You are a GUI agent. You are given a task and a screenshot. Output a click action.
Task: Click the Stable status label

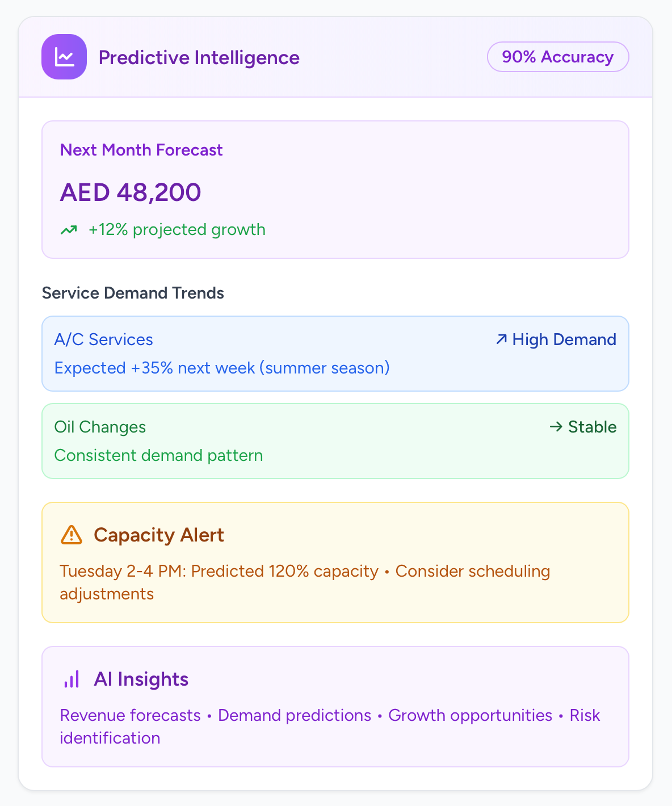(593, 427)
